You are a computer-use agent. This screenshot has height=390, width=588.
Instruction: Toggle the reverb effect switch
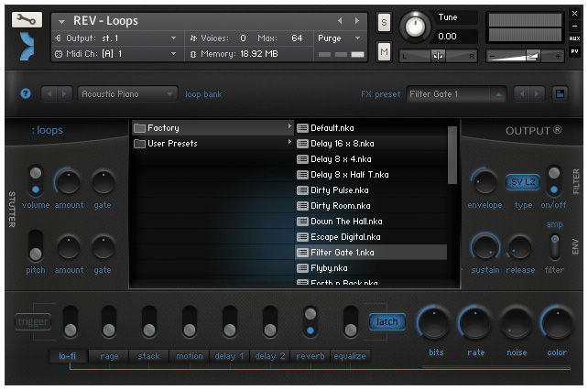(310, 321)
